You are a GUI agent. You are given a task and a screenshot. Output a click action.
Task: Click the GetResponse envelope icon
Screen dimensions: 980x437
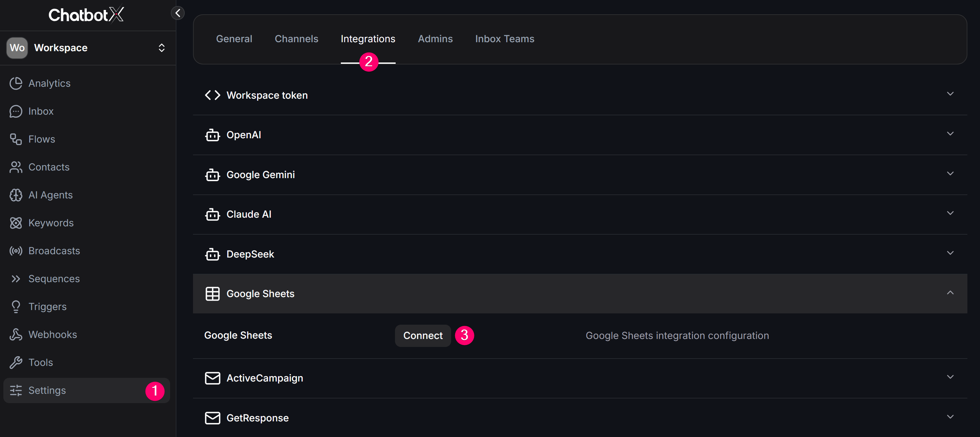pyautogui.click(x=212, y=418)
